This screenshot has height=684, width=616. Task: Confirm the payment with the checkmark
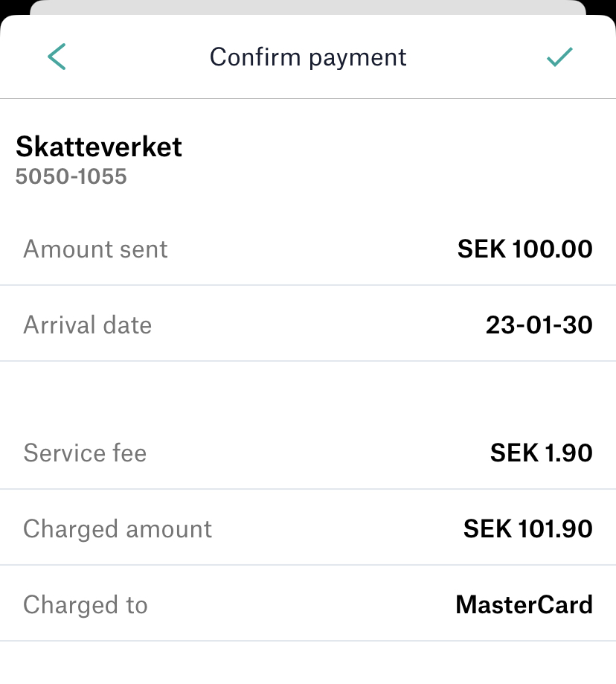pyautogui.click(x=559, y=57)
